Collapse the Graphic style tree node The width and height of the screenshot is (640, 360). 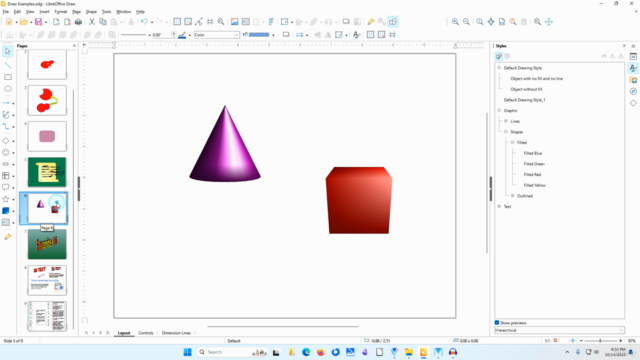pos(499,110)
